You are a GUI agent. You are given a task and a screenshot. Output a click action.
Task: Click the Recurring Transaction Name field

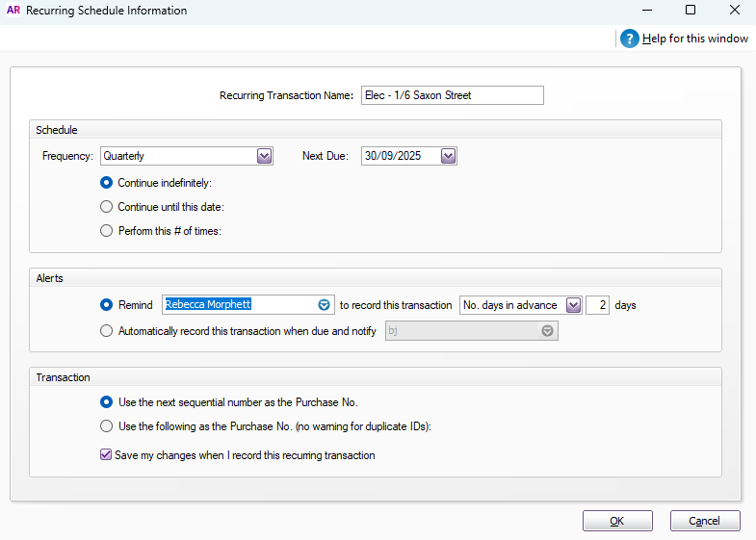452,95
